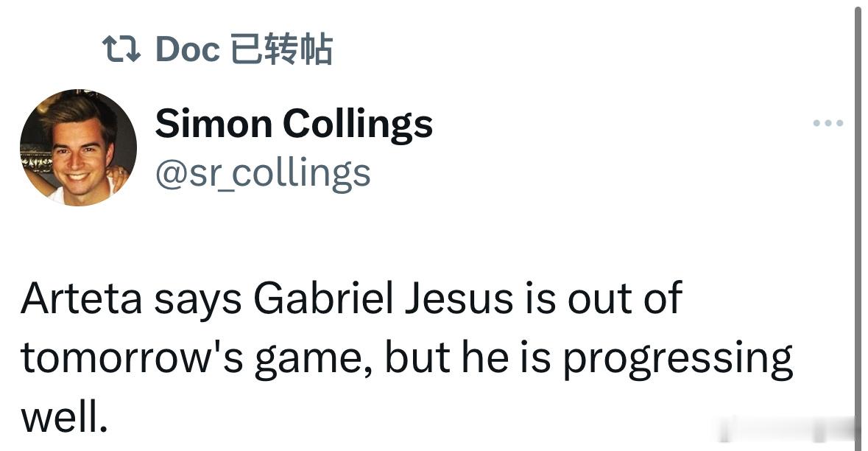
Task: Open Simon Collings' profile picture
Action: click(x=78, y=147)
